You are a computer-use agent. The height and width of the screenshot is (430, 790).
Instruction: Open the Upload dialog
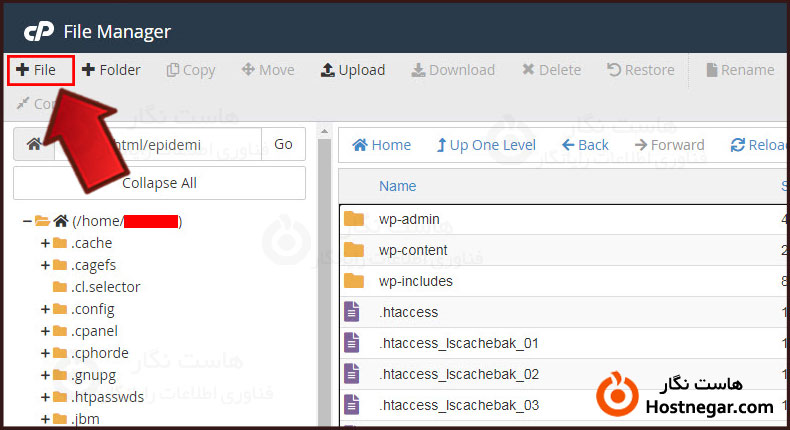(353, 70)
